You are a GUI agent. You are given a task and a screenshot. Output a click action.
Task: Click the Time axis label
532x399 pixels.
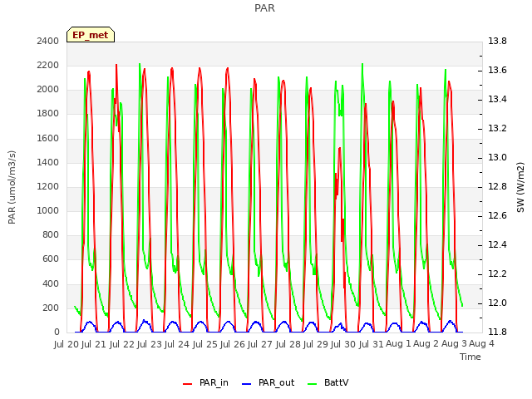[x=470, y=357]
